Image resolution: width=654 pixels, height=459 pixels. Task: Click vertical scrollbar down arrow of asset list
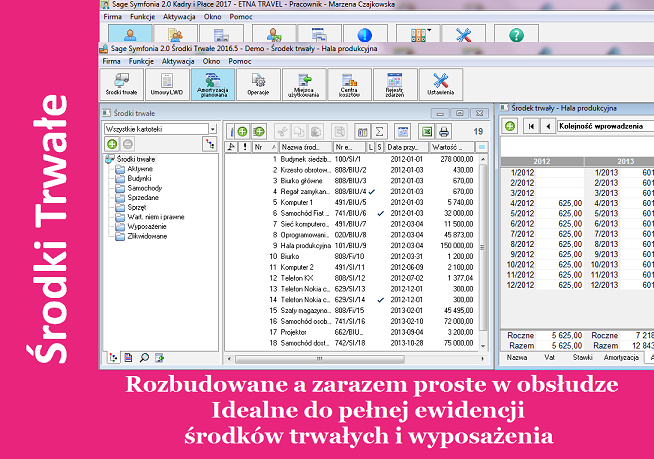coord(483,346)
